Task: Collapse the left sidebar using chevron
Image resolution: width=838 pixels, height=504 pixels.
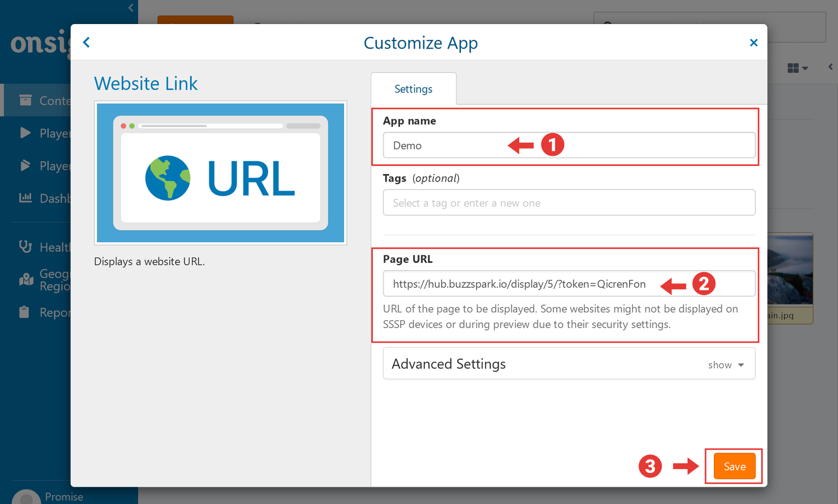Action: pos(131,8)
